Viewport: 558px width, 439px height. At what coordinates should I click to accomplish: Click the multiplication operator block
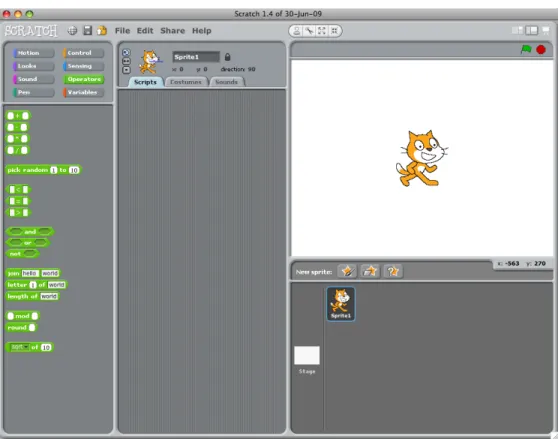[x=18, y=138]
